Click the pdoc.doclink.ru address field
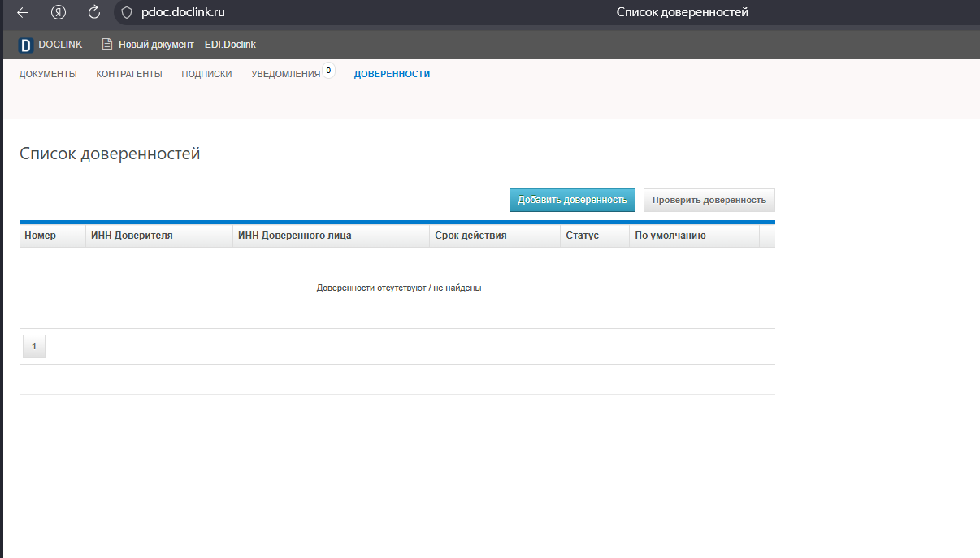The height and width of the screenshot is (558, 980). tap(183, 12)
